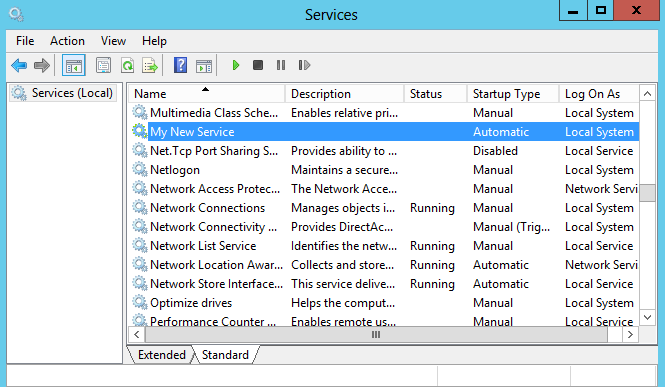Open the Action menu
Screen dimensions: 665x387
[67, 41]
